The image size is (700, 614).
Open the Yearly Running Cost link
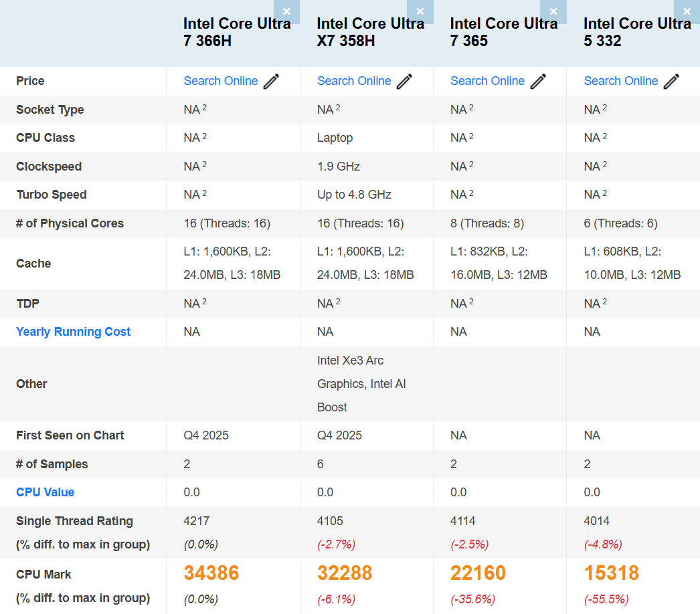tap(74, 332)
